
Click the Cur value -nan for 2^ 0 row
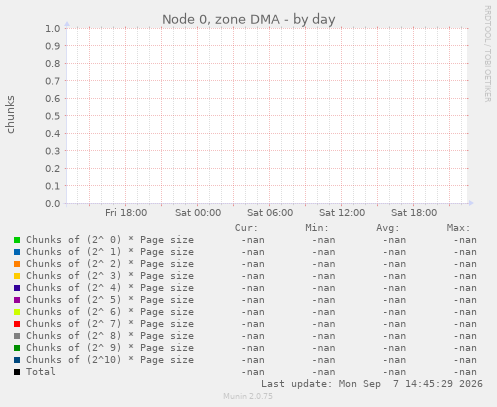pos(253,240)
